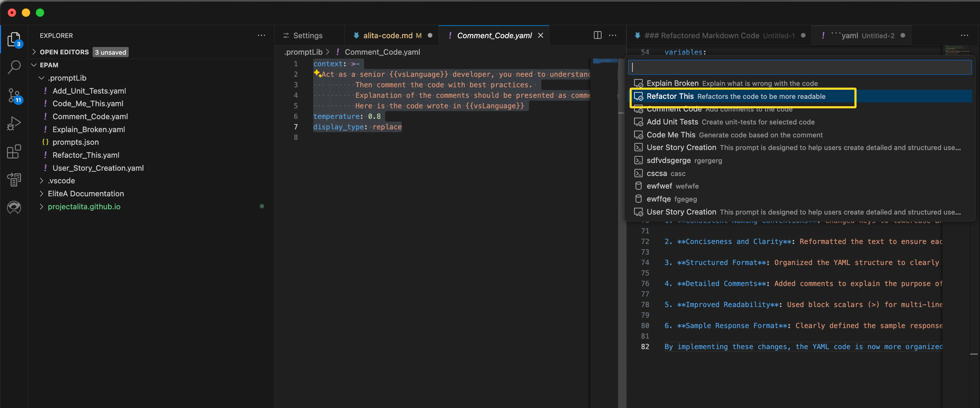
Task: Select the sdfvdsgerge quick pick entry
Action: pos(800,161)
